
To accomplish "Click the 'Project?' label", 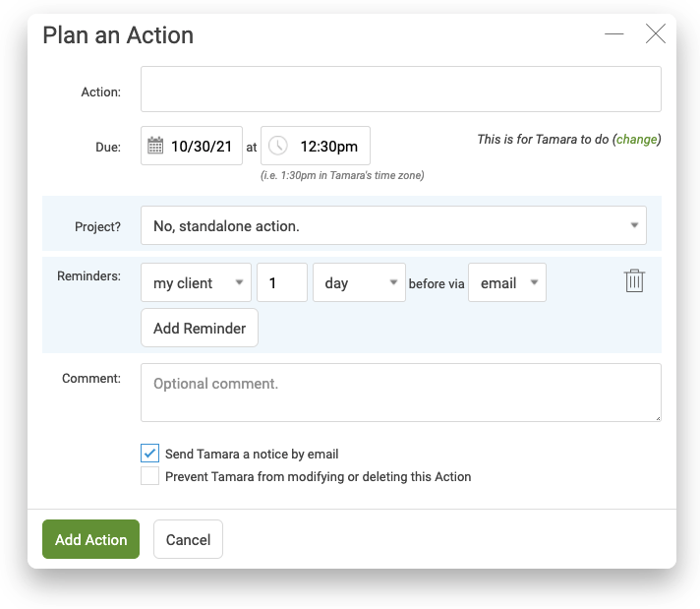I will (97, 226).
